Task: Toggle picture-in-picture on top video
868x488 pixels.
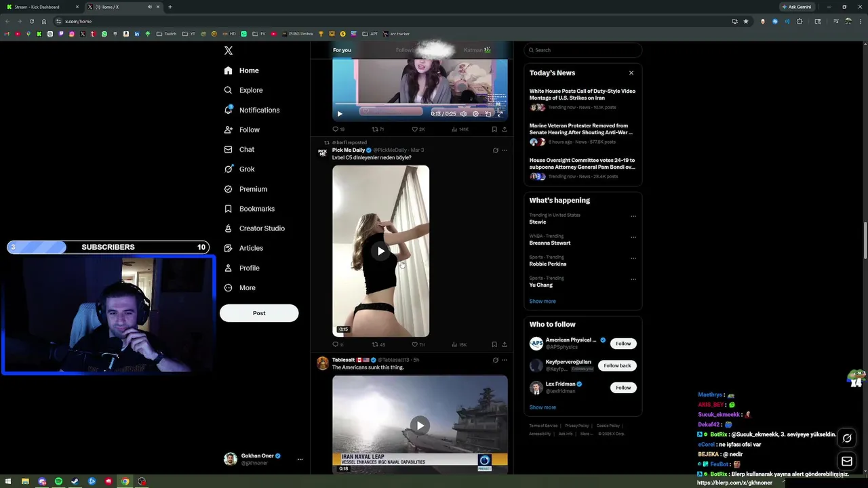Action: tap(488, 114)
